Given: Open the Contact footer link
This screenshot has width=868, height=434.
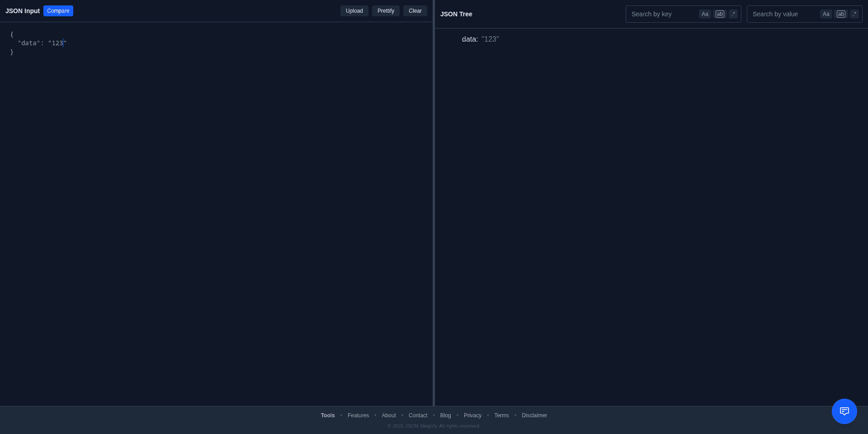Looking at the screenshot, I should 418,415.
